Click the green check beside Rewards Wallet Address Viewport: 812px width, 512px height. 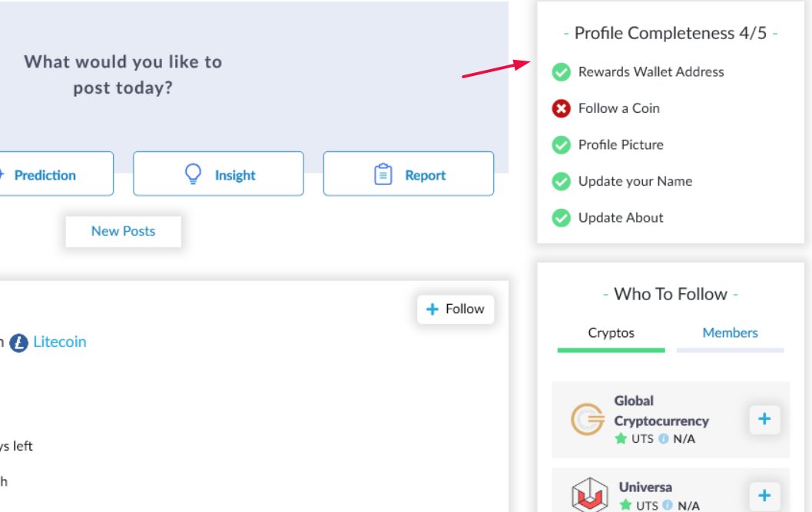[561, 72]
